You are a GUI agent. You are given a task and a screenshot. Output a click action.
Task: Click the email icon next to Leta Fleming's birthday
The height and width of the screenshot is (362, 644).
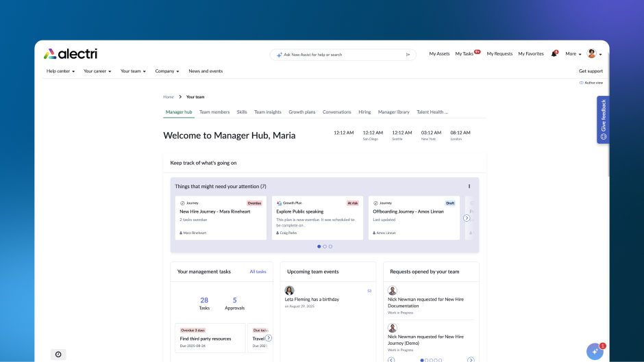click(x=369, y=291)
